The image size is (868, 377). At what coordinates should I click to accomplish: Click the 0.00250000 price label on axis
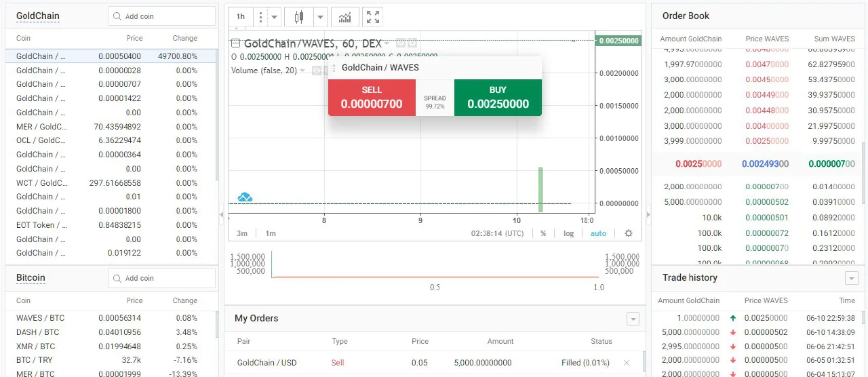(618, 41)
